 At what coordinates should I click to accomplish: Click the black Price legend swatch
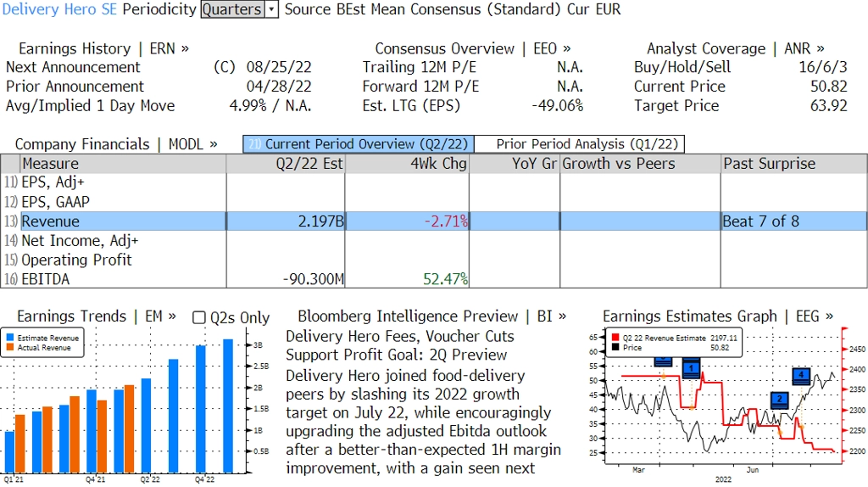coord(615,347)
